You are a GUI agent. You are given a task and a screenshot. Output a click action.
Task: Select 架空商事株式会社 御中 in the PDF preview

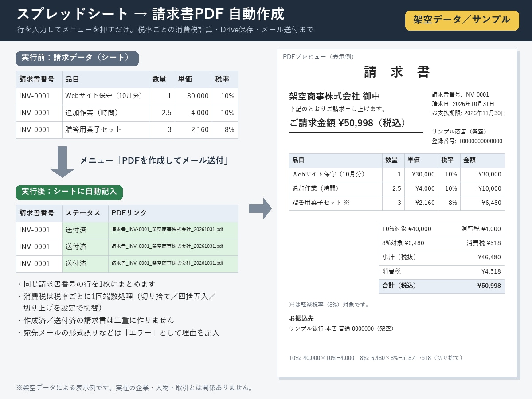coord(334,96)
